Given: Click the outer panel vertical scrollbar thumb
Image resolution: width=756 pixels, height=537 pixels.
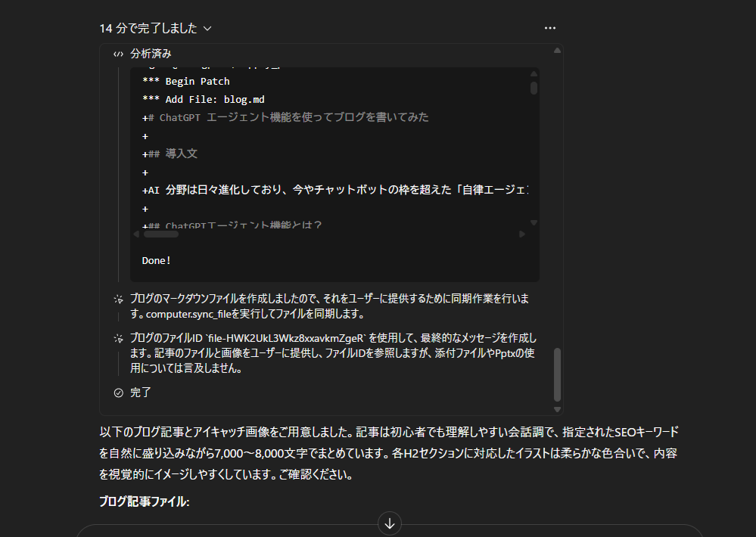Looking at the screenshot, I should tap(558, 374).
